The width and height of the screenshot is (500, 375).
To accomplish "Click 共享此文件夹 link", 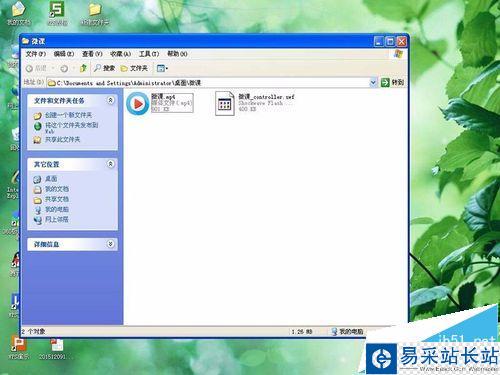I will [63, 139].
